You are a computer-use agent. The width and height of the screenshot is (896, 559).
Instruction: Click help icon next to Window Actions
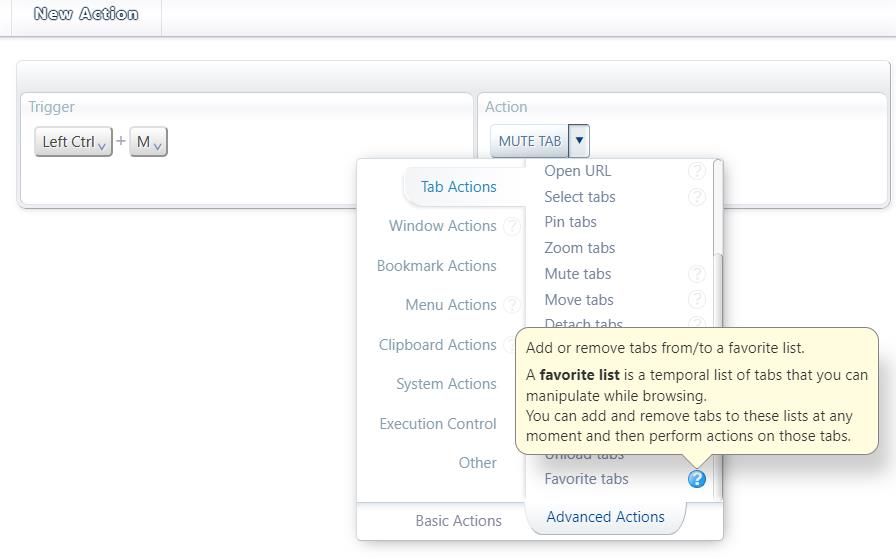(x=511, y=226)
